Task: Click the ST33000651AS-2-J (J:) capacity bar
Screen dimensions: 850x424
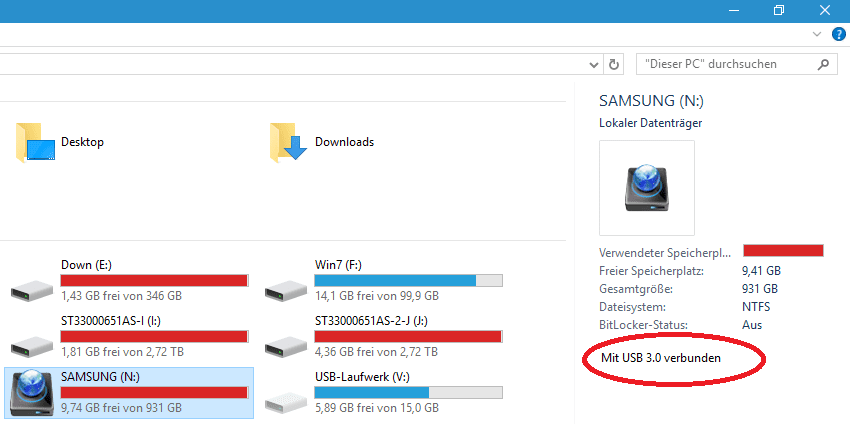Action: point(408,336)
